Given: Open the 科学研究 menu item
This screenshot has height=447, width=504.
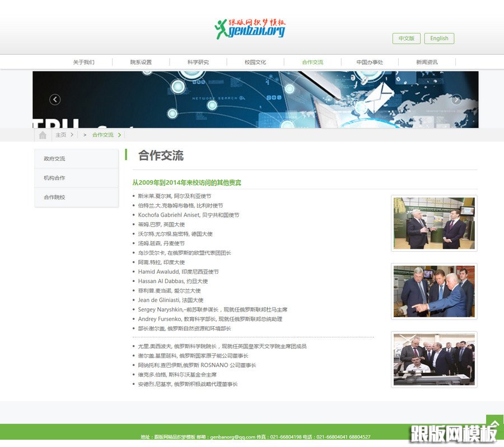Looking at the screenshot, I should (197, 62).
